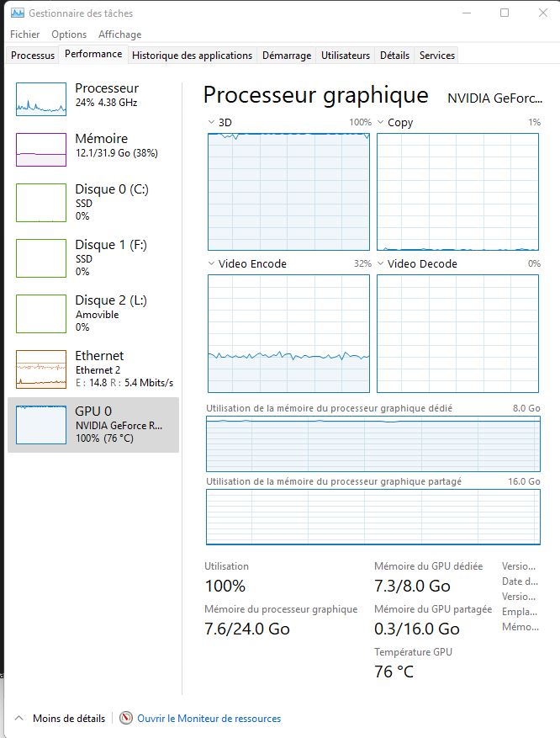560x738 pixels.
Task: Open the Video Encode graph dropdown
Action: pos(211,264)
